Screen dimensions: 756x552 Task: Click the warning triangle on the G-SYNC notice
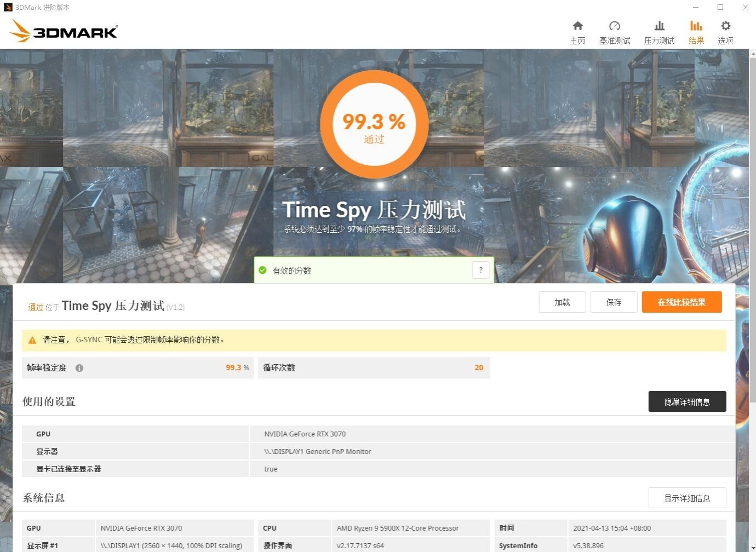[32, 340]
